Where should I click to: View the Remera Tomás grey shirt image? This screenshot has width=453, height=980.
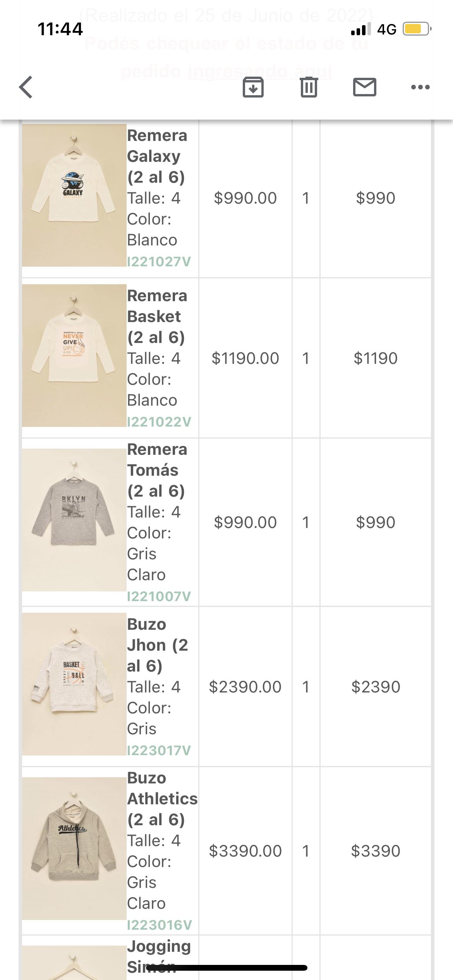tap(74, 519)
